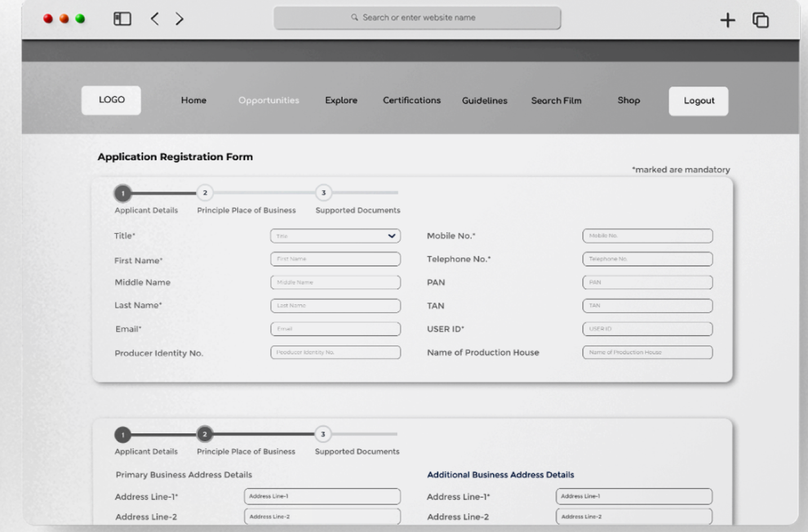This screenshot has width=808, height=532.
Task: Click the USER ID input field
Action: click(647, 329)
